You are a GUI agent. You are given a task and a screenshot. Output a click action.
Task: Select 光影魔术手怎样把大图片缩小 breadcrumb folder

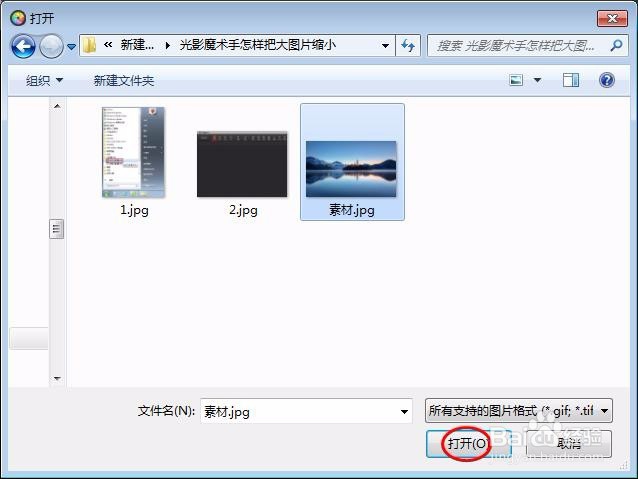[x=258, y=45]
